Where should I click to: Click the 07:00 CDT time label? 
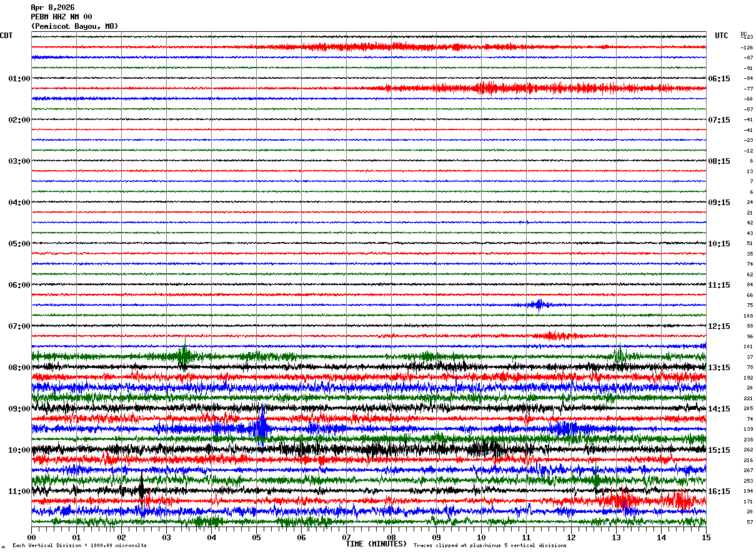19,326
